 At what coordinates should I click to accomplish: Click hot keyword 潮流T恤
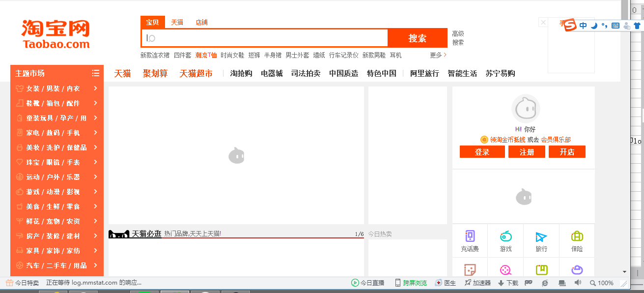[x=206, y=55]
